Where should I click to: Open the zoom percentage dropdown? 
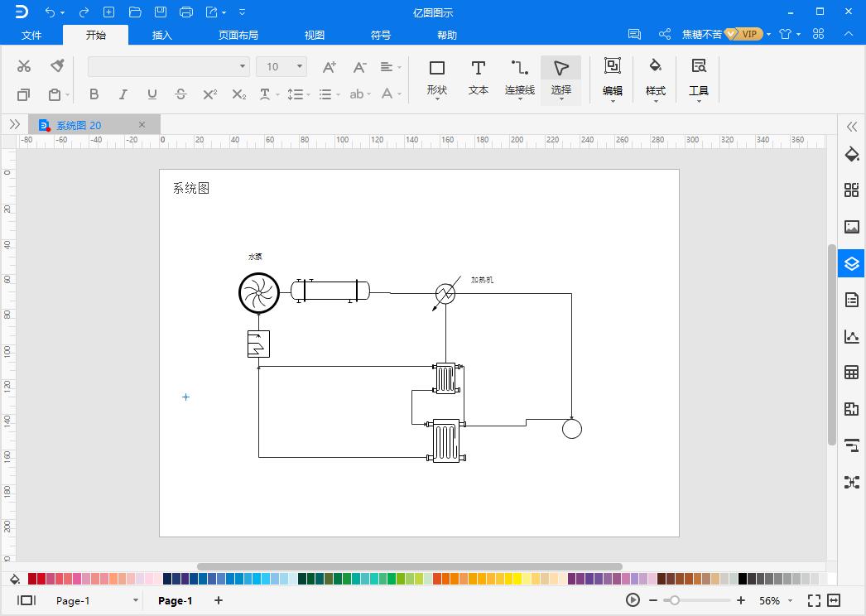click(x=790, y=601)
